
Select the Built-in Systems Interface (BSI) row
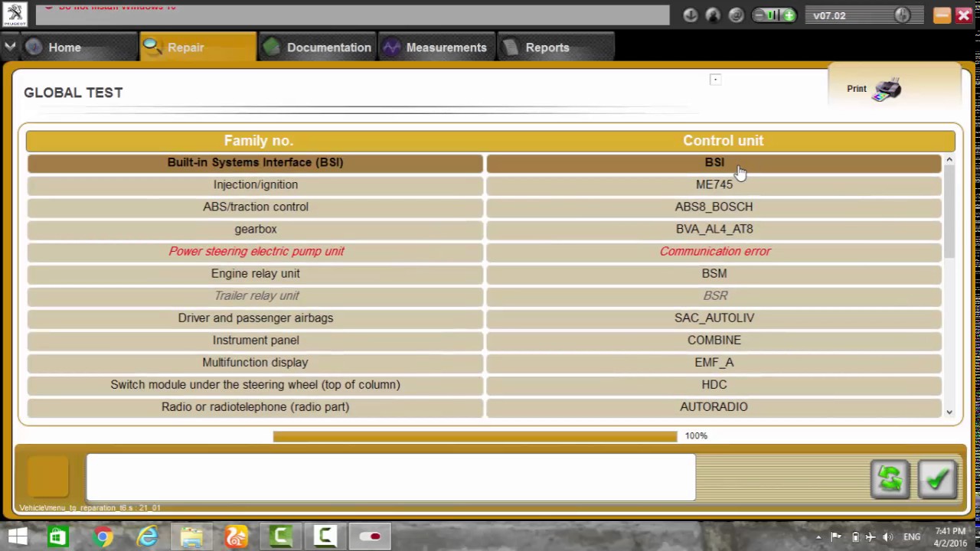pyautogui.click(x=255, y=162)
